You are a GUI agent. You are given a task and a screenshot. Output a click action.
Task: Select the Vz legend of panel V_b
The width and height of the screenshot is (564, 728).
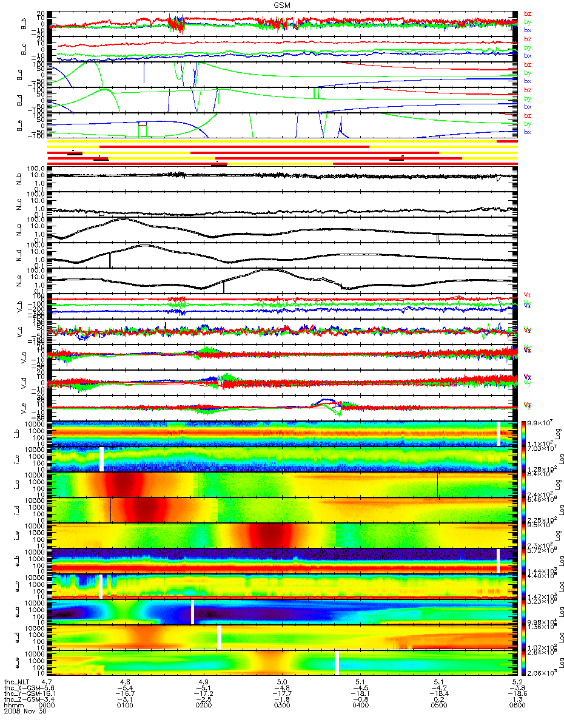528,295
